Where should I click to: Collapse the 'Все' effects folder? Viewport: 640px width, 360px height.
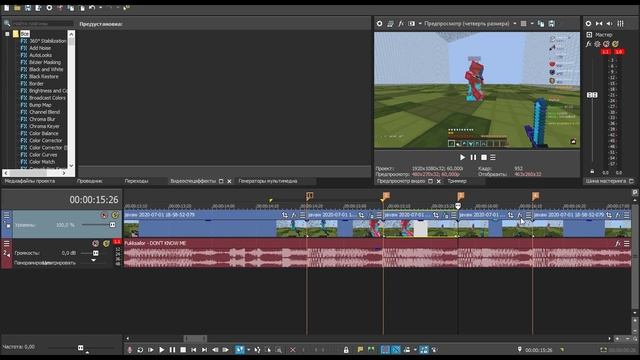[7, 34]
